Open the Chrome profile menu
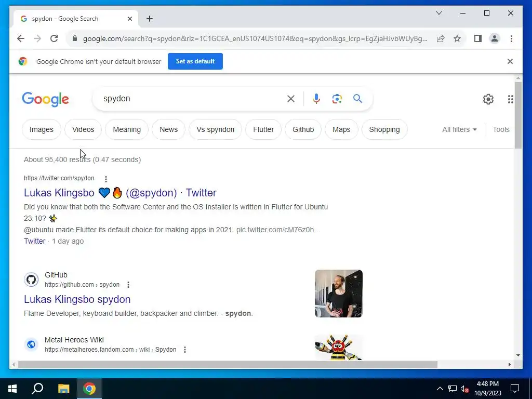This screenshot has width=532, height=399. click(x=495, y=38)
